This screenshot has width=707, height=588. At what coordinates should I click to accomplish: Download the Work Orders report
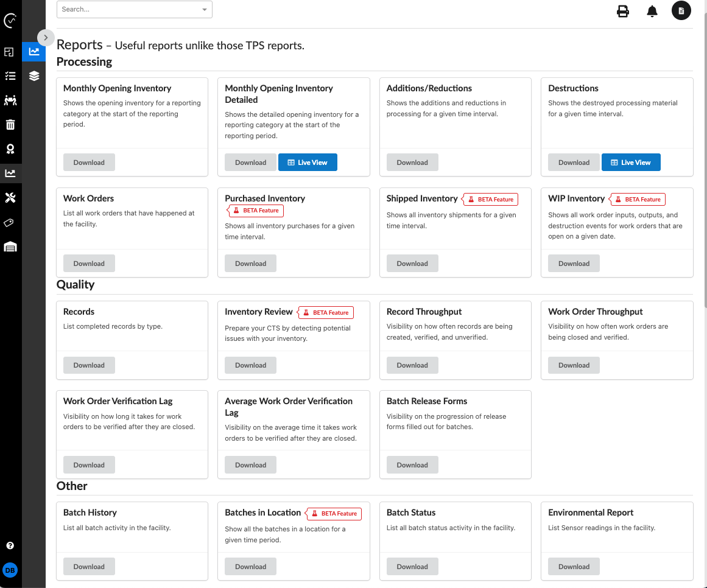click(x=89, y=264)
